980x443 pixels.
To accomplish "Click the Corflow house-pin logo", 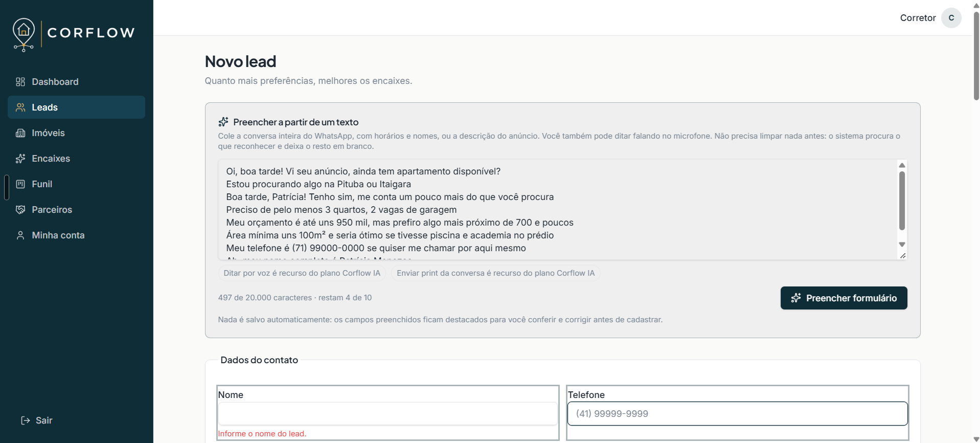I will (24, 34).
